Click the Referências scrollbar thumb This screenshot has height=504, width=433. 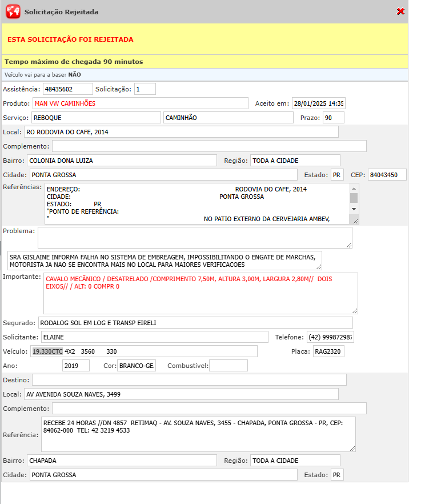click(354, 198)
